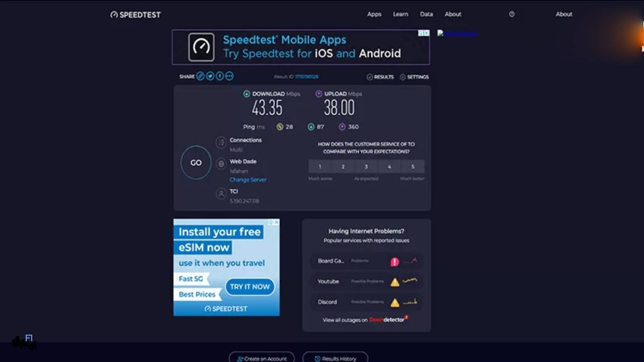Click the Change Server link
This screenshot has width=644, height=362.
pyautogui.click(x=248, y=180)
